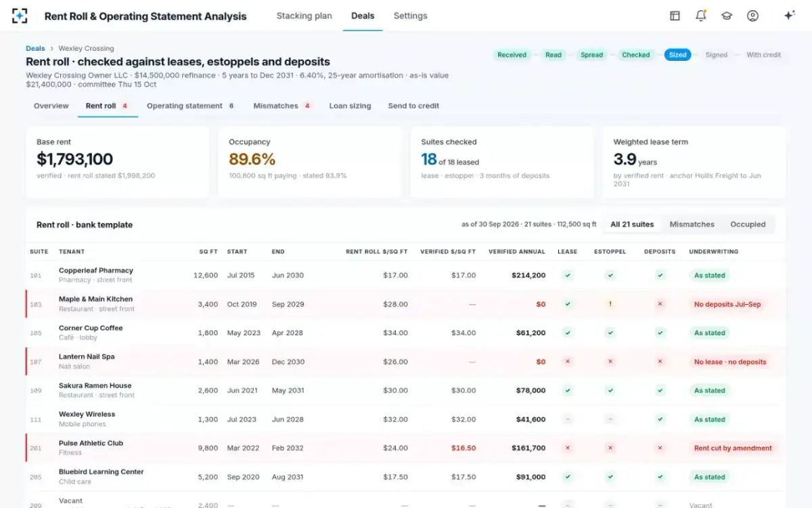Click lease check icon for Bluebird Learning Center
Screen dimensions: 812x508
[x=568, y=477]
